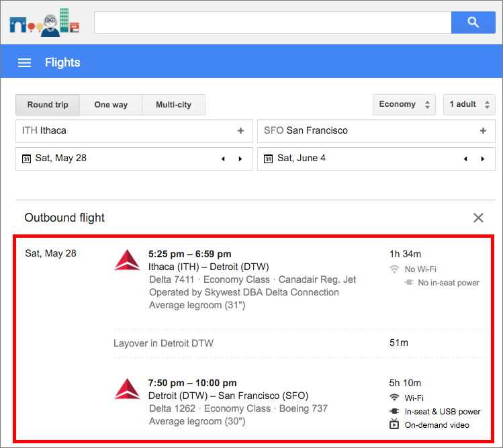
Task: Click Delta 1262 flight details line
Action: click(238, 408)
